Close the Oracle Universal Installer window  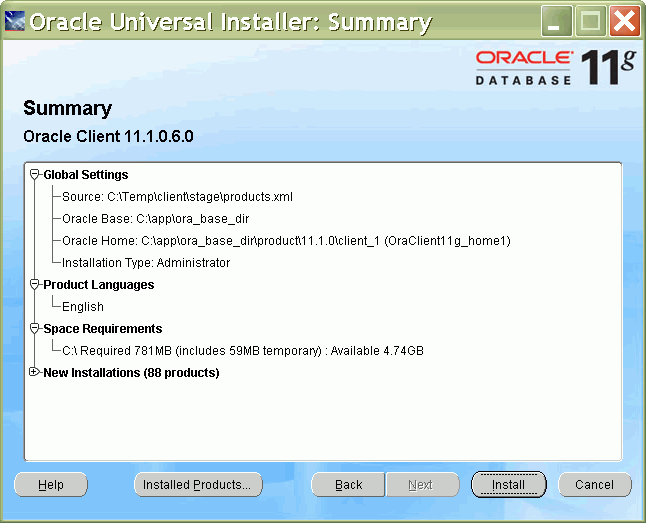[625, 21]
